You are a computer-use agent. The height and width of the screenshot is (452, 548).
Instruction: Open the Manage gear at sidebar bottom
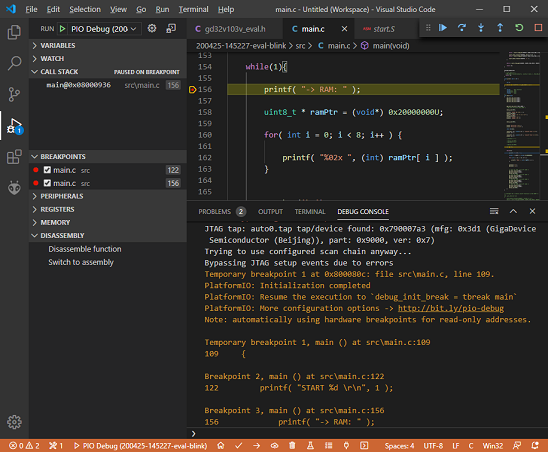click(14, 422)
